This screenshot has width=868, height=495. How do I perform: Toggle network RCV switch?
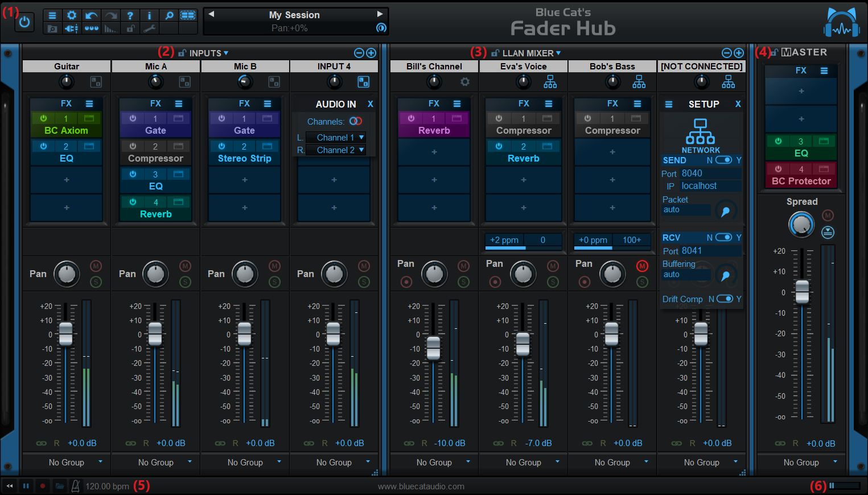723,237
